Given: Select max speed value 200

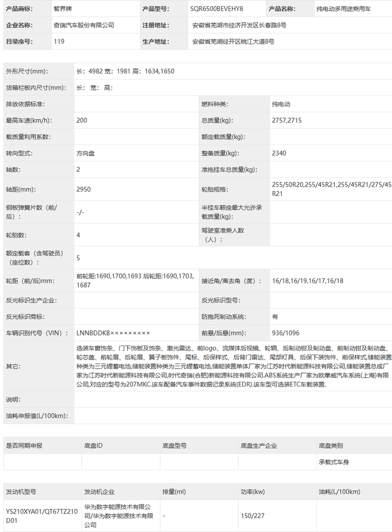Looking at the screenshot, I should tap(82, 120).
